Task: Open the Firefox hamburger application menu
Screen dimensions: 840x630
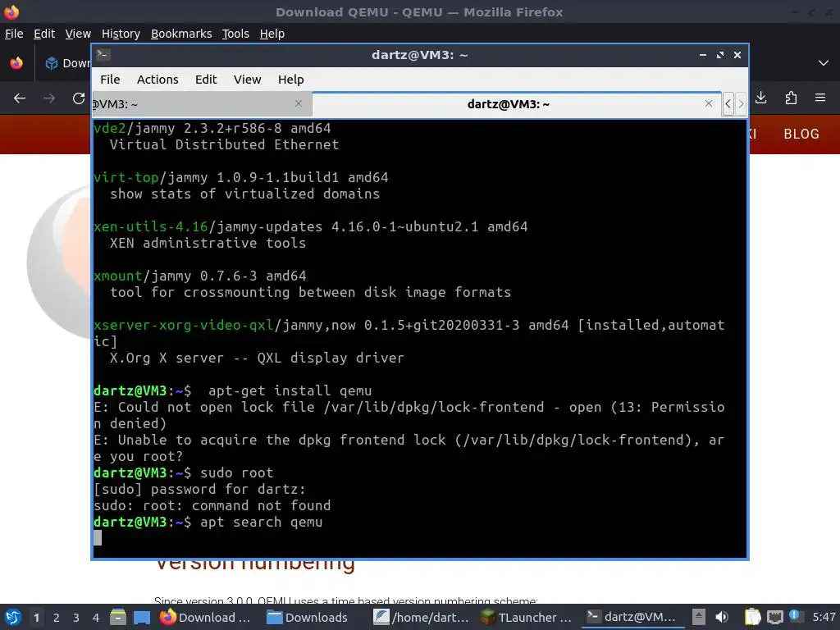Action: click(820, 98)
